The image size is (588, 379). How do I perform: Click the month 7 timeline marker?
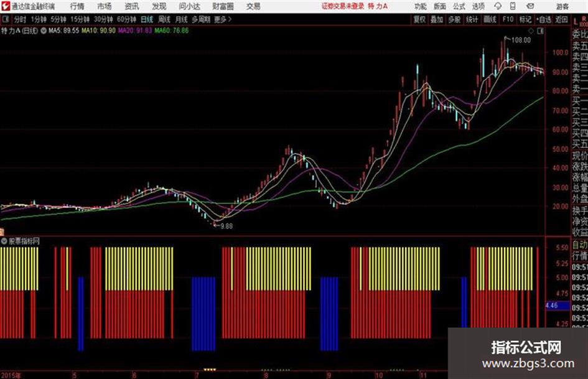(x=197, y=375)
